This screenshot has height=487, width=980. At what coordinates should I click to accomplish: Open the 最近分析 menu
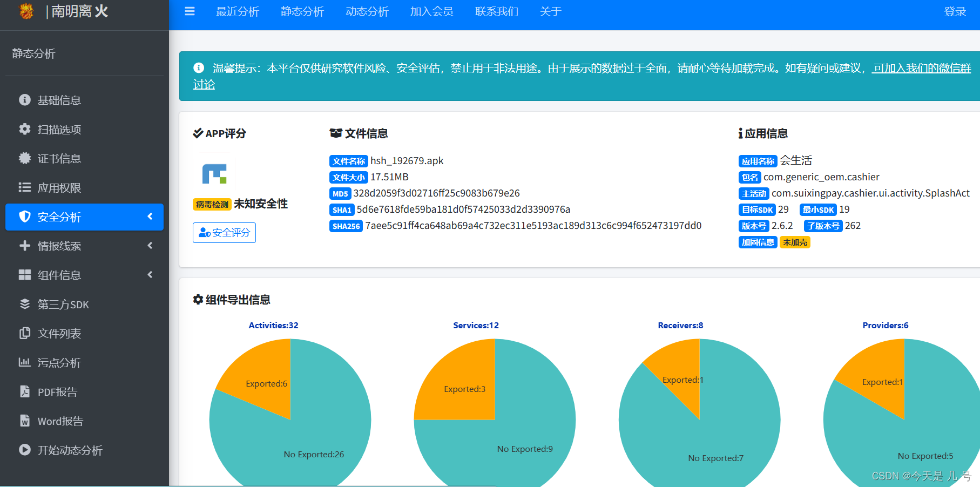[238, 12]
